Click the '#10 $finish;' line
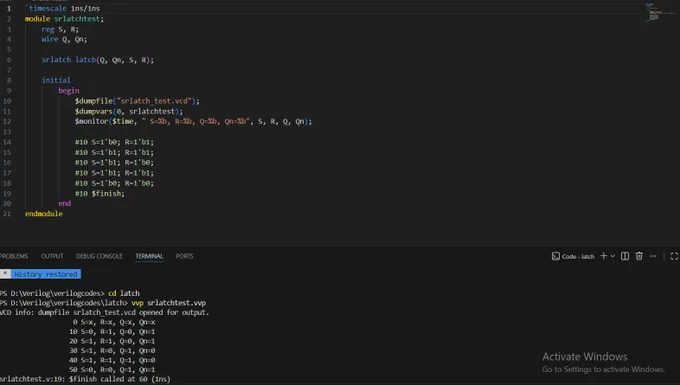This screenshot has height=385, width=680. coord(100,193)
